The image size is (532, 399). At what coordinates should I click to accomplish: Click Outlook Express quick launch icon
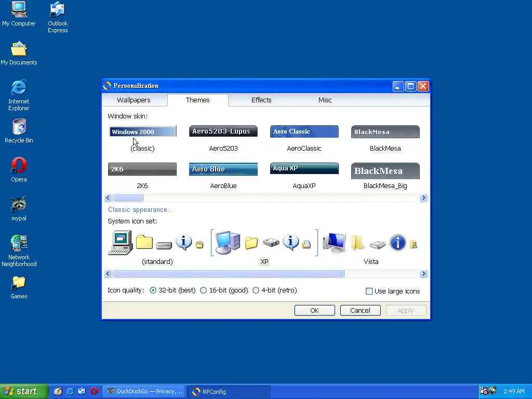pos(82,391)
